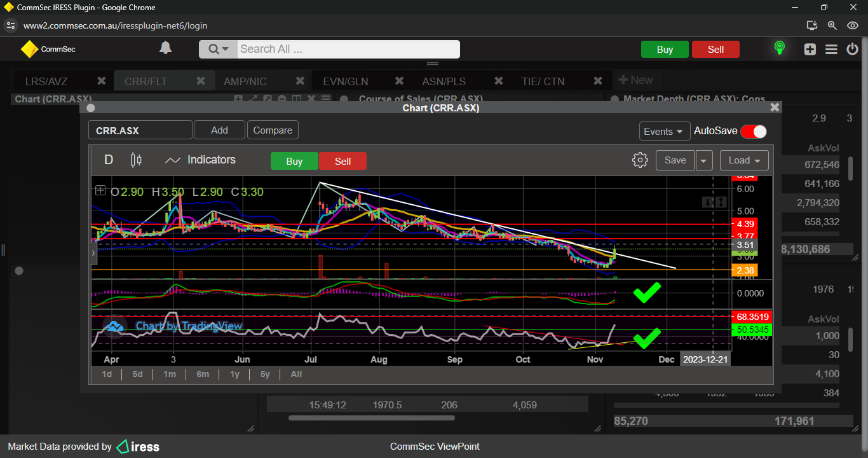Click the add widget plus icon

810,50
